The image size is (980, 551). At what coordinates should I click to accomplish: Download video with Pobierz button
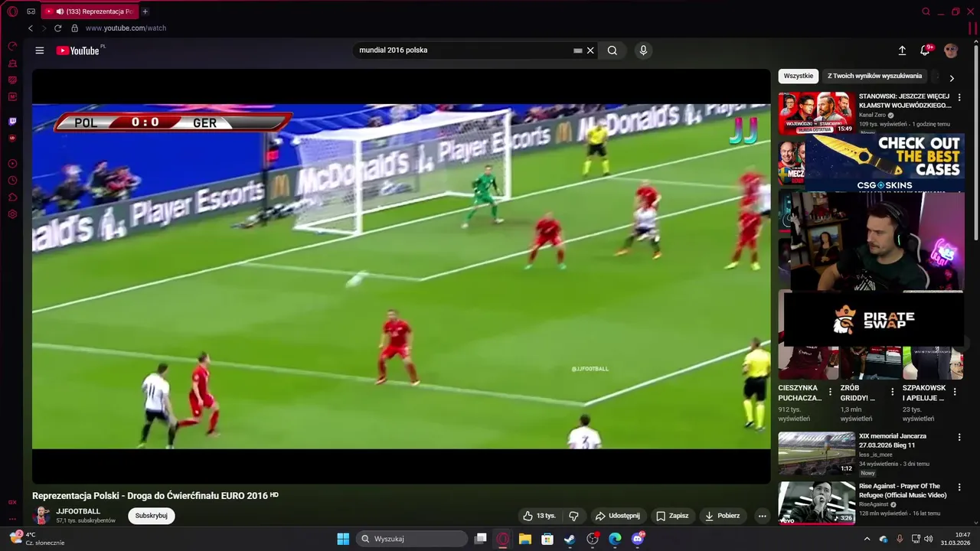coord(722,516)
